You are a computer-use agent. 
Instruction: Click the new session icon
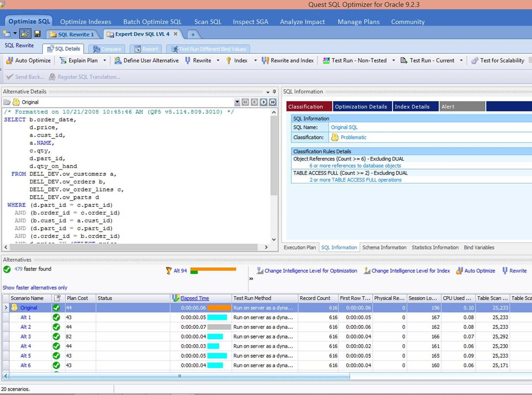point(7,34)
